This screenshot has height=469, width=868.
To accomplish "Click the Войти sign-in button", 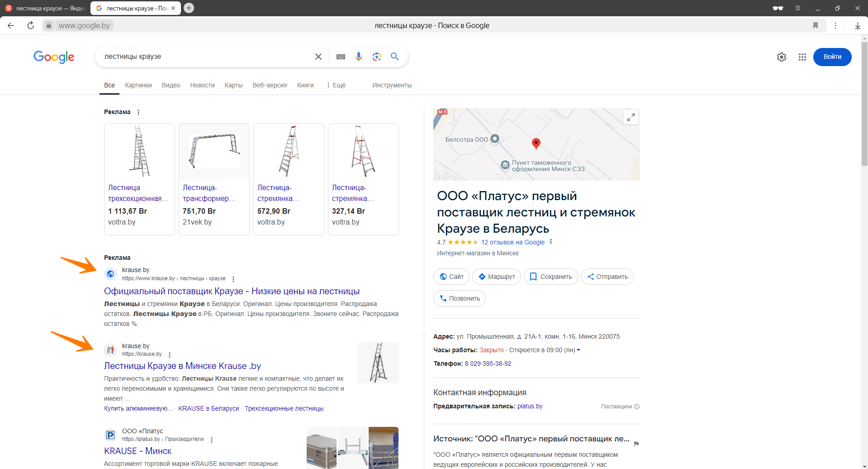I will tap(832, 57).
